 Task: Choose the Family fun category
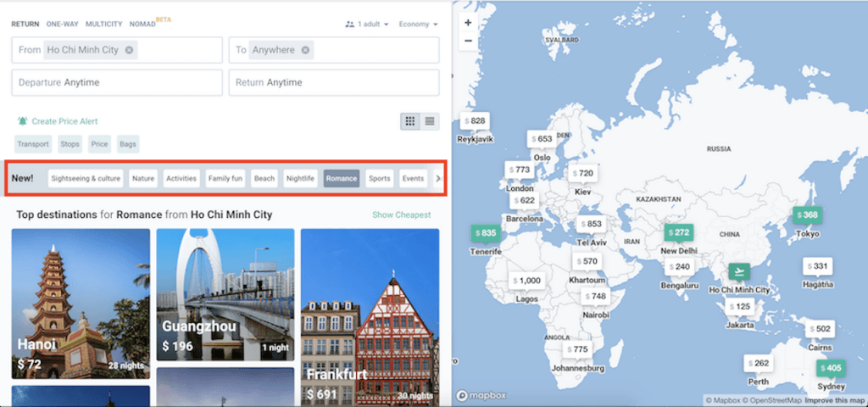[225, 178]
